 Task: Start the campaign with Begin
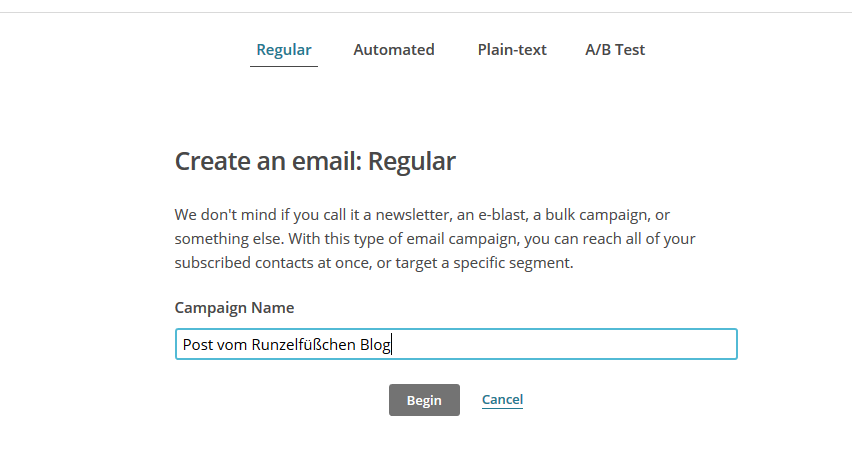click(424, 400)
